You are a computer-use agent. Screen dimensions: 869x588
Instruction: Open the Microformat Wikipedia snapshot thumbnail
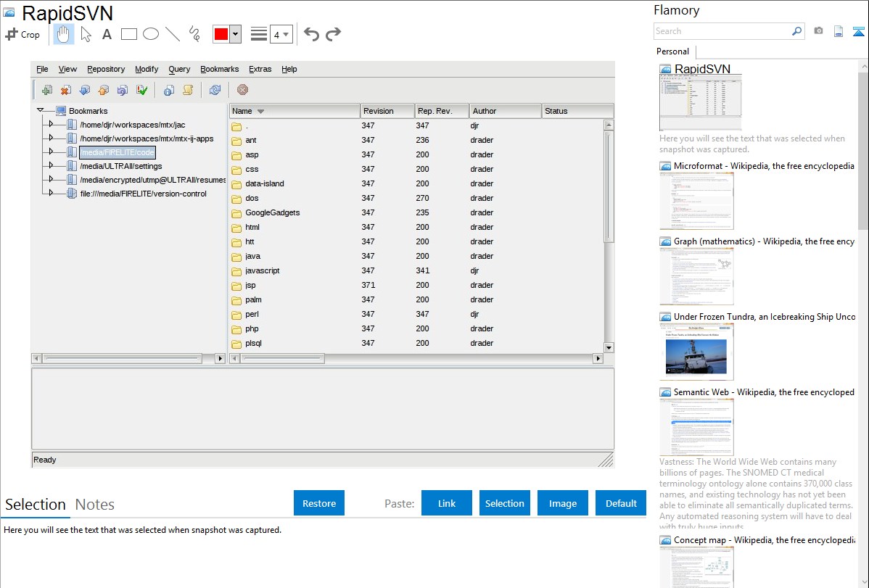(696, 201)
